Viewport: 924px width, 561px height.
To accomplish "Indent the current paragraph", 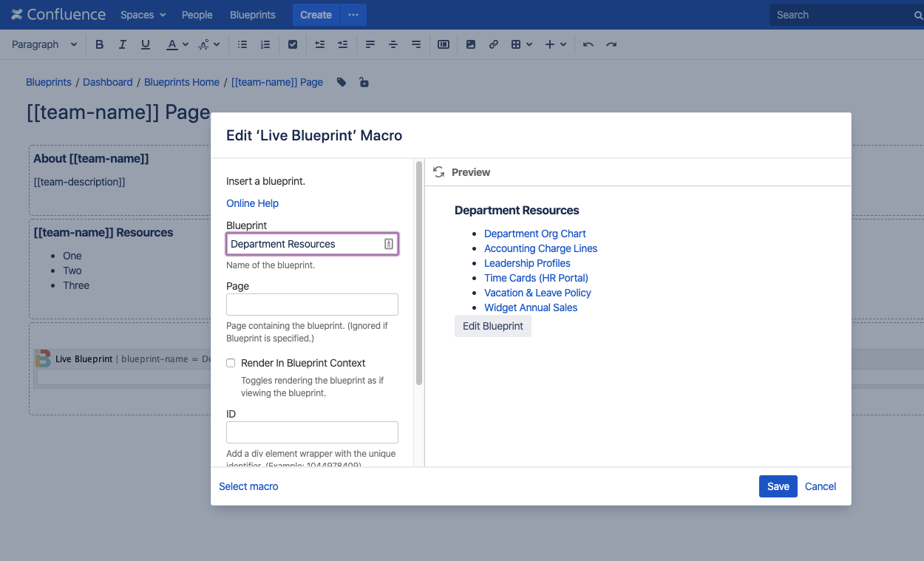I will coord(342,44).
